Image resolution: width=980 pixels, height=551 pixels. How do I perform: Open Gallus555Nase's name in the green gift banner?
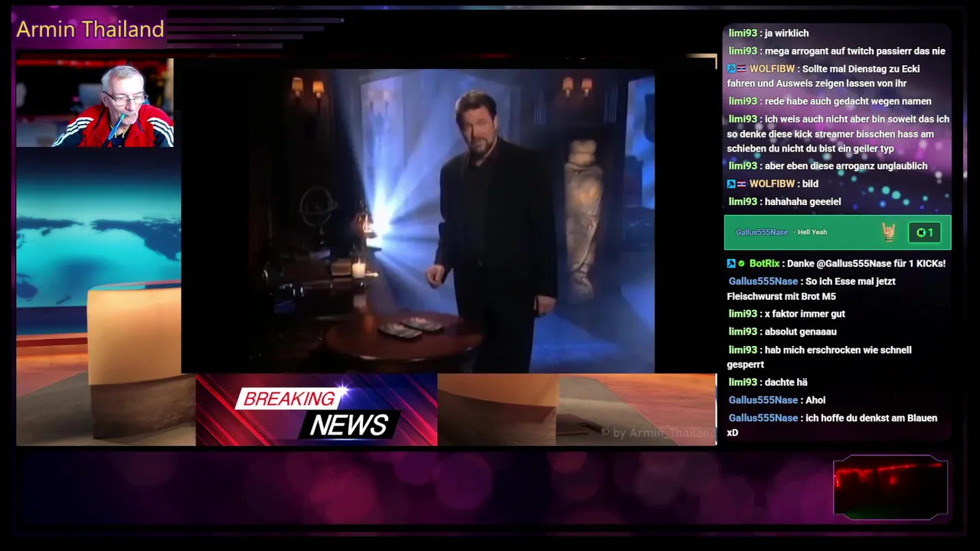pos(762,232)
